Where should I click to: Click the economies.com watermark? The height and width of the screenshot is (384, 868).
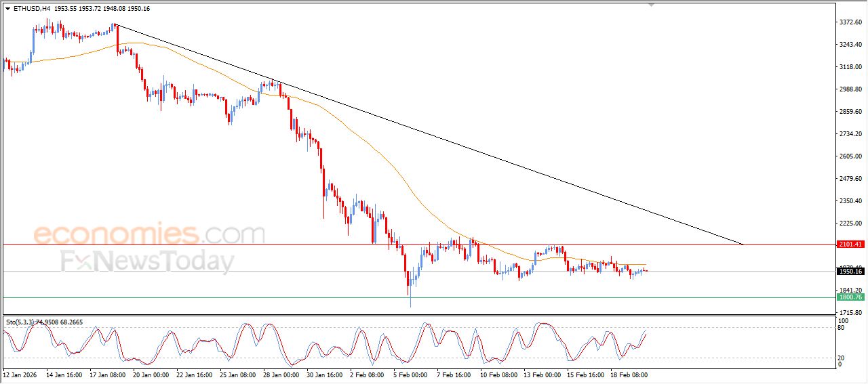click(149, 234)
